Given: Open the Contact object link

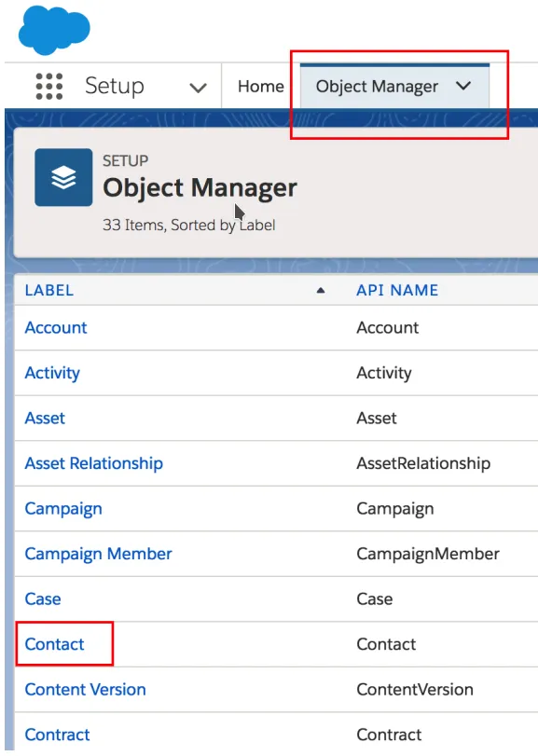Looking at the screenshot, I should pos(54,644).
